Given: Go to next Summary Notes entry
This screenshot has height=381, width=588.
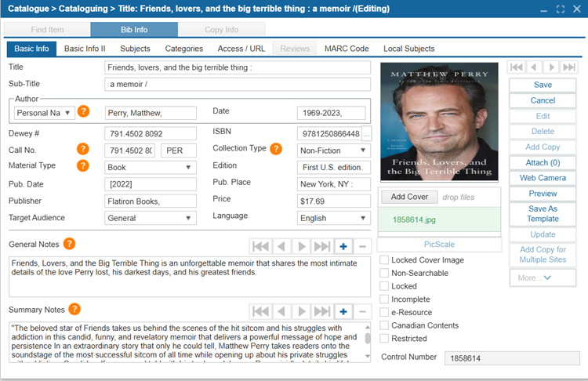Looking at the screenshot, I should pos(301,312).
